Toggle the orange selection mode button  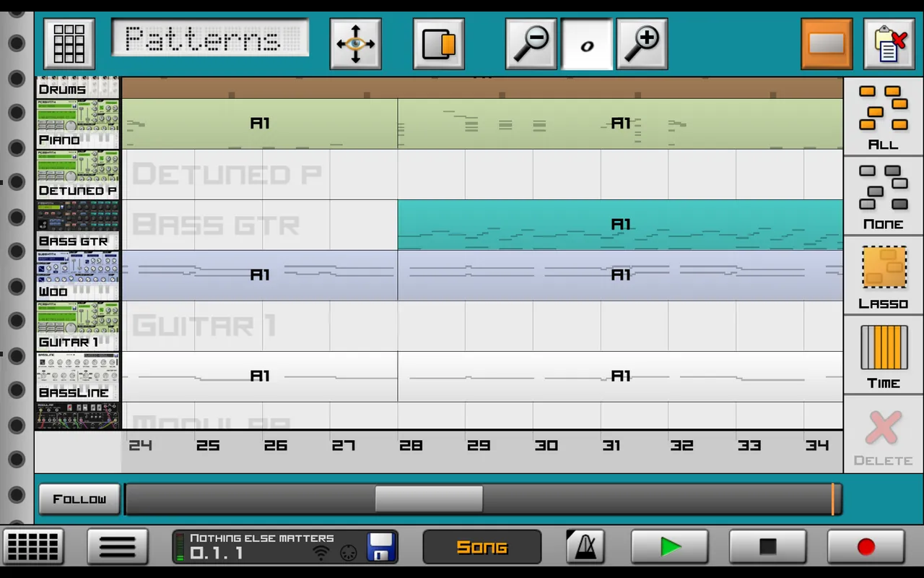(827, 44)
